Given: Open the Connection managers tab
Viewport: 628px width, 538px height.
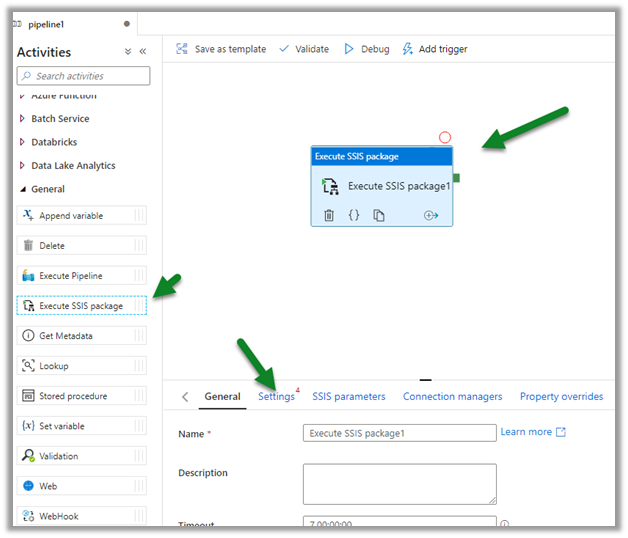Looking at the screenshot, I should [x=452, y=397].
